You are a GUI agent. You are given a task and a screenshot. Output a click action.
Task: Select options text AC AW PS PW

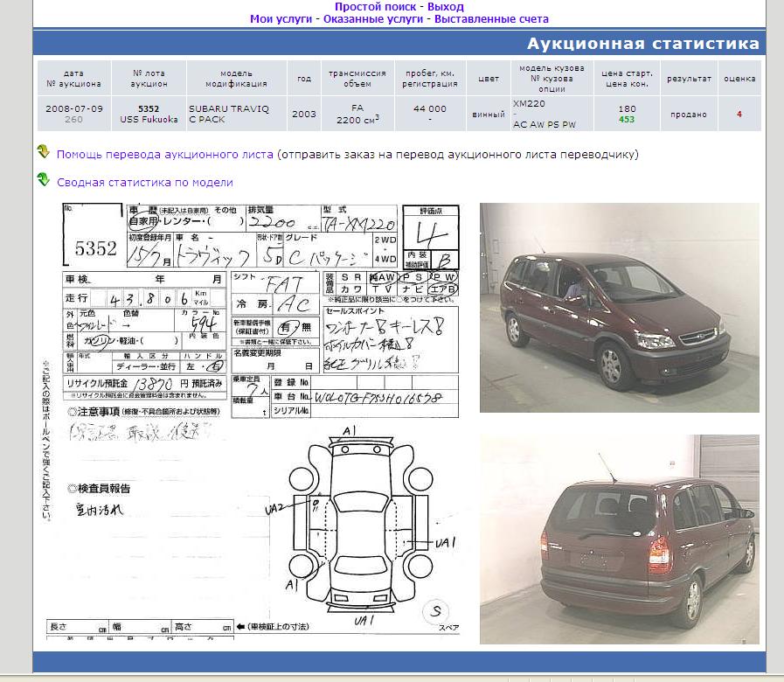(545, 124)
